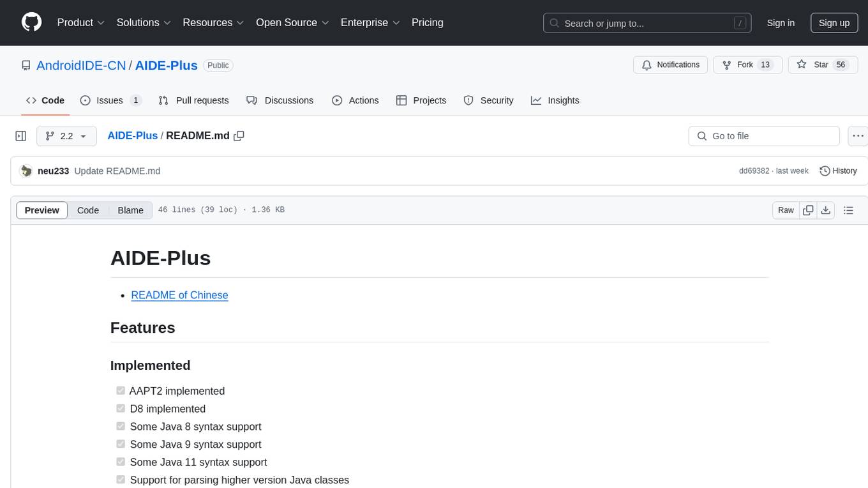Click the Notifications bell button
Image resolution: width=868 pixels, height=488 pixels.
pyautogui.click(x=671, y=65)
